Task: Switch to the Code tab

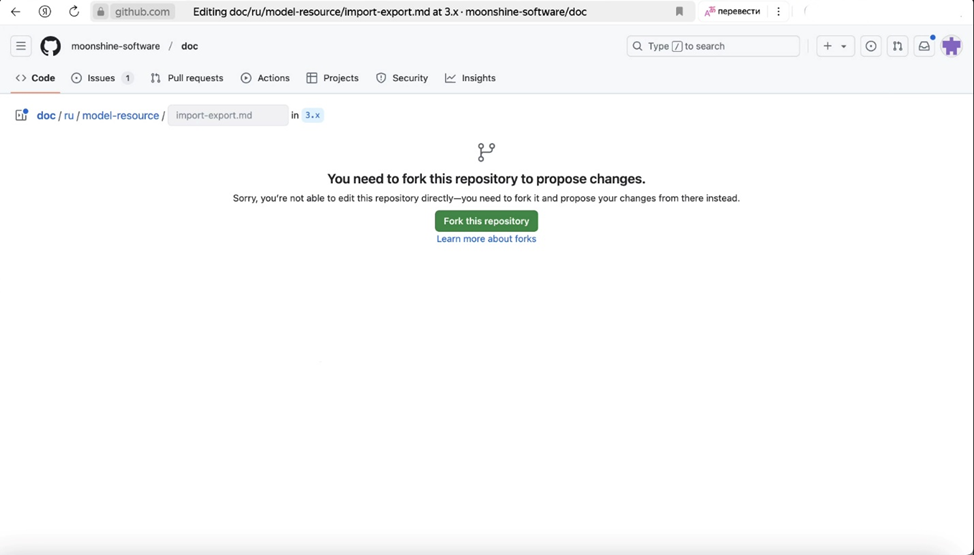Action: (35, 78)
